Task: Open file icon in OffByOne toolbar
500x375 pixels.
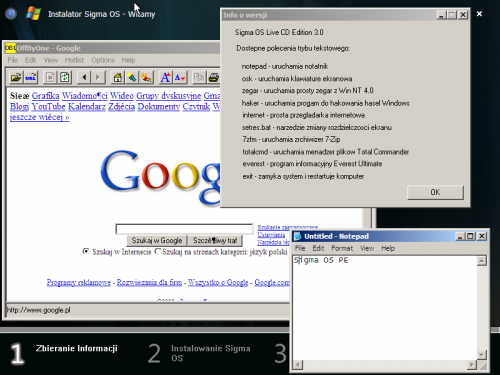Action: pos(15,77)
